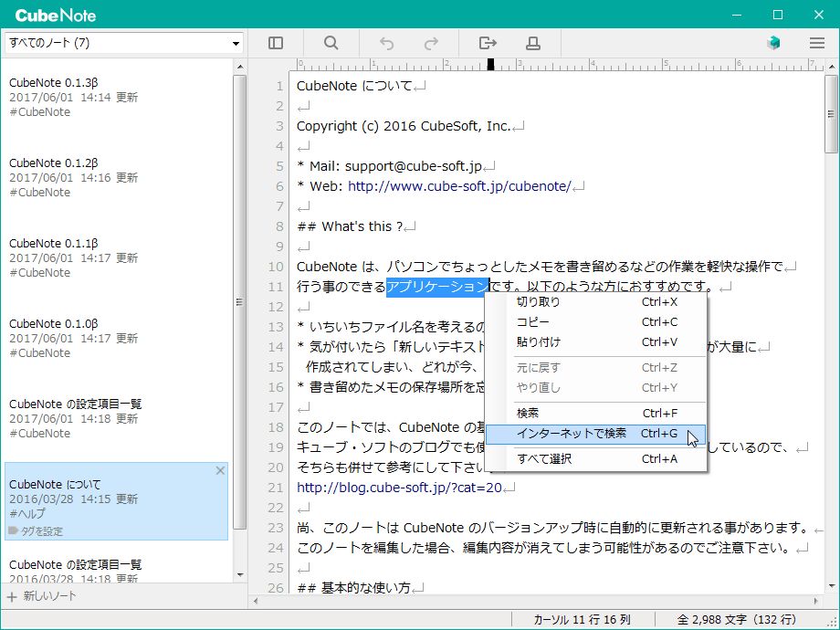Choose コピー from context menu
The width and height of the screenshot is (840, 630).
tap(596, 322)
